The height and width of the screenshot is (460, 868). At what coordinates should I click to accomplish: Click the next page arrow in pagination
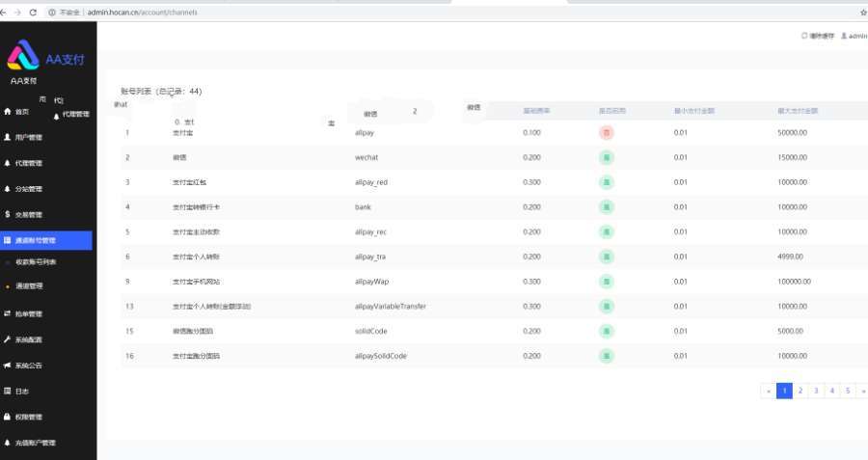pos(862,391)
